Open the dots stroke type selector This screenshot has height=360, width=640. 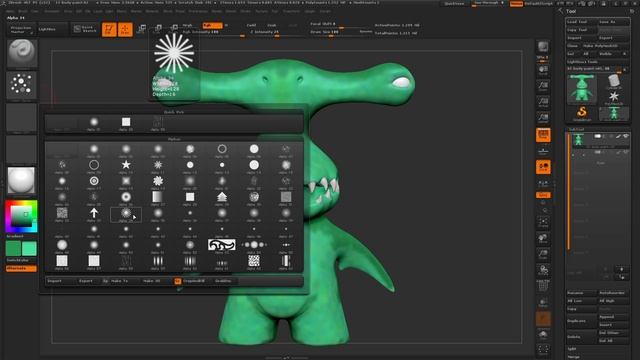(x=22, y=85)
